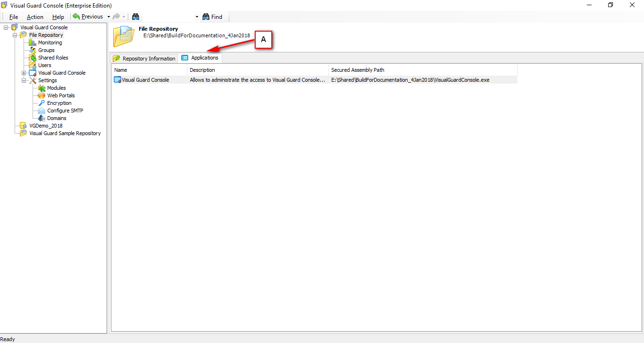This screenshot has width=644, height=343.
Task: Select the File Repository label in the tree
Action: click(x=46, y=35)
